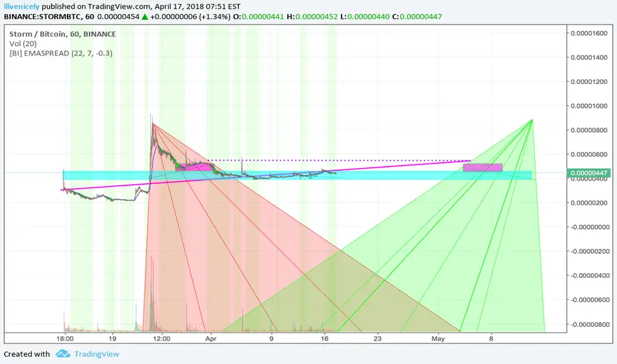
Task: Click the 0.00000600 price axis label
Action: click(589, 155)
